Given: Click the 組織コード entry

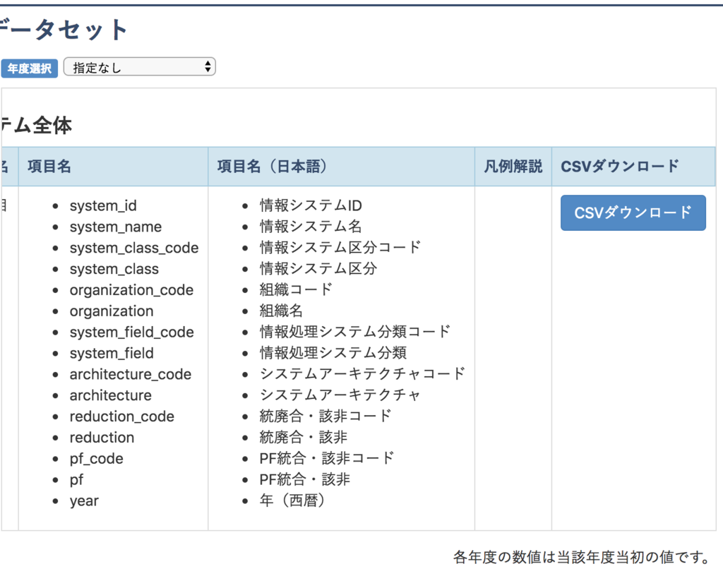Looking at the screenshot, I should pyautogui.click(x=296, y=290).
